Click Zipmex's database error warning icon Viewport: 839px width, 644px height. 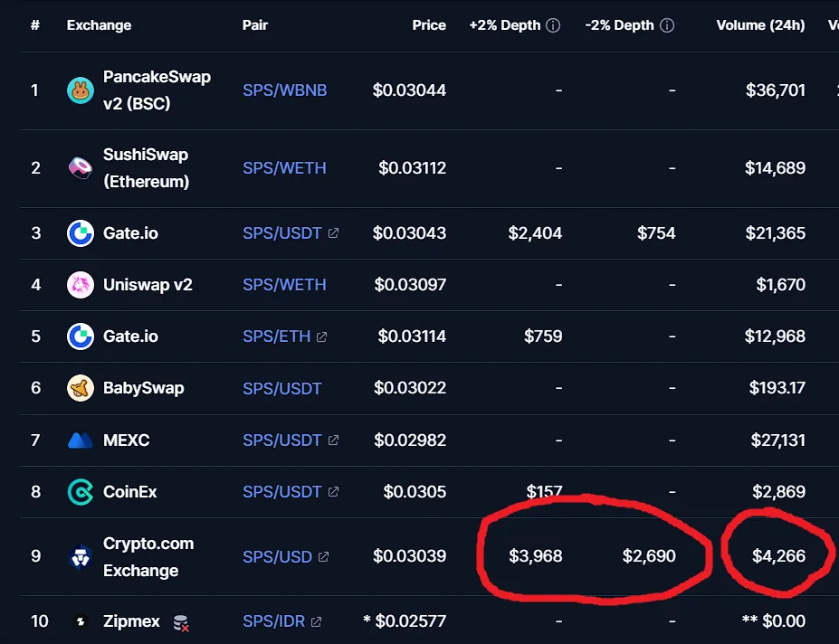click(181, 622)
